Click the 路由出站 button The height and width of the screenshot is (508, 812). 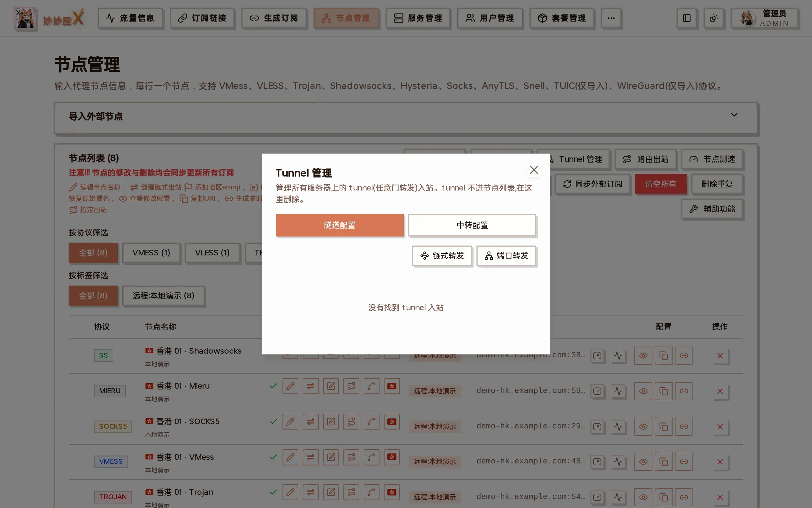pos(646,159)
